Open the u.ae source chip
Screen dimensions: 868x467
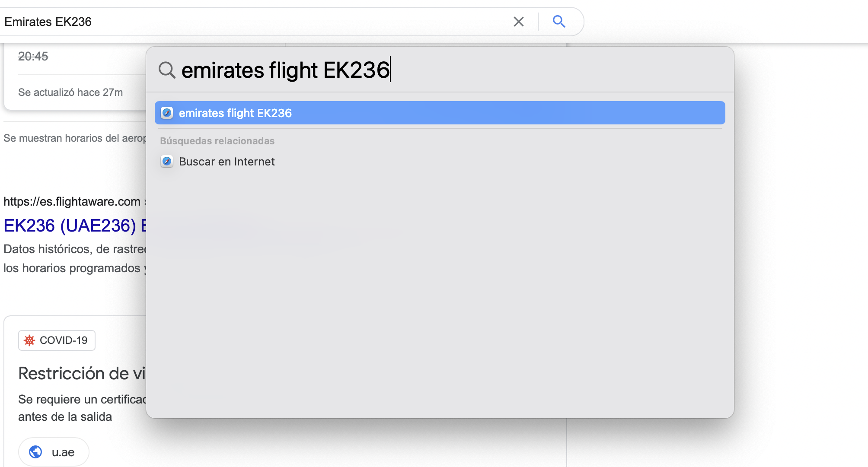coord(54,452)
